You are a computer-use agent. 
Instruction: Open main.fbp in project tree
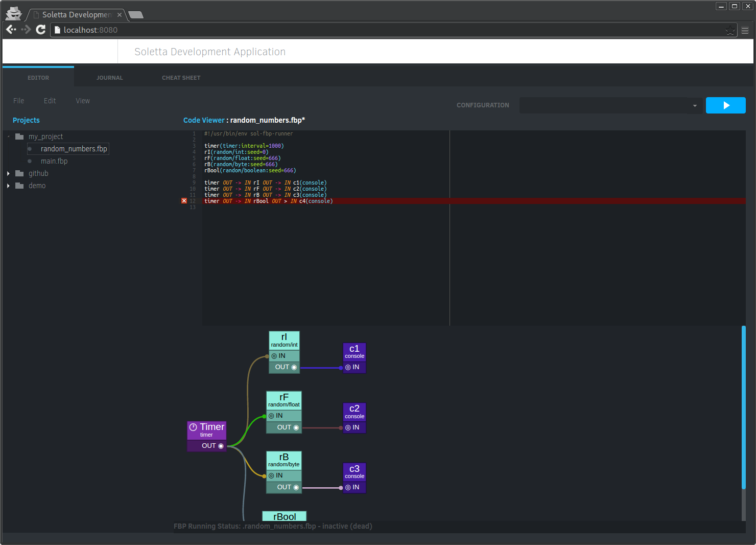[54, 161]
